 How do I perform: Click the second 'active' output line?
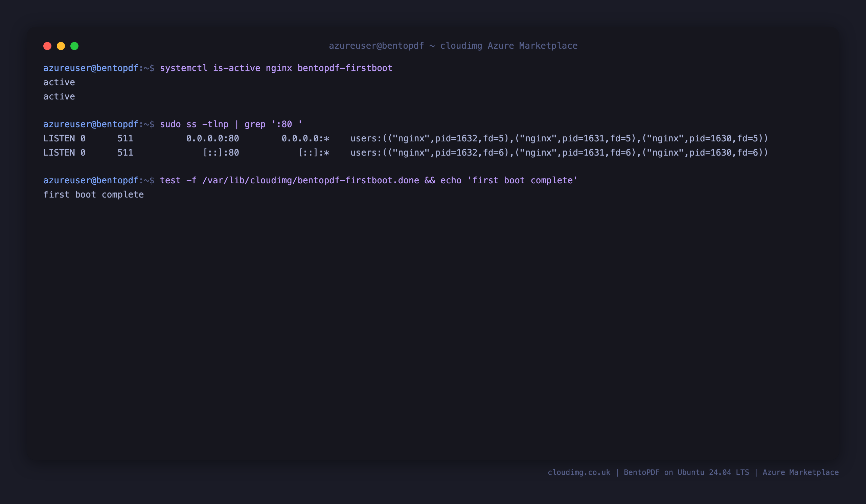(59, 96)
